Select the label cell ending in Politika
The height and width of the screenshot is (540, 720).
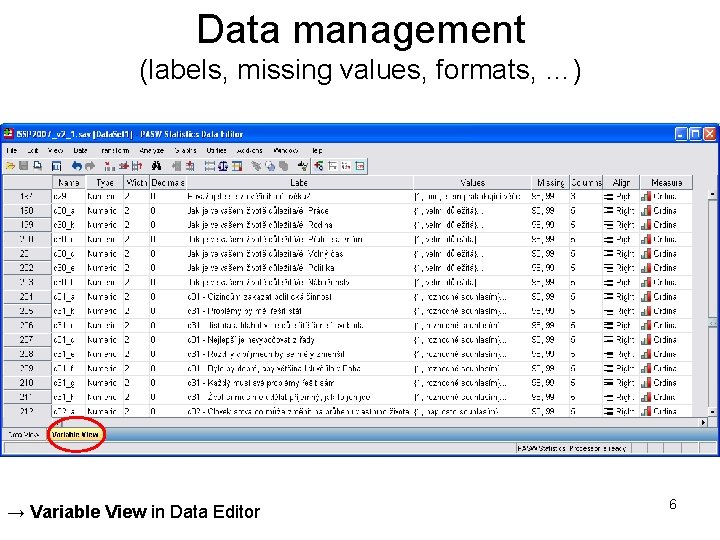(x=299, y=268)
